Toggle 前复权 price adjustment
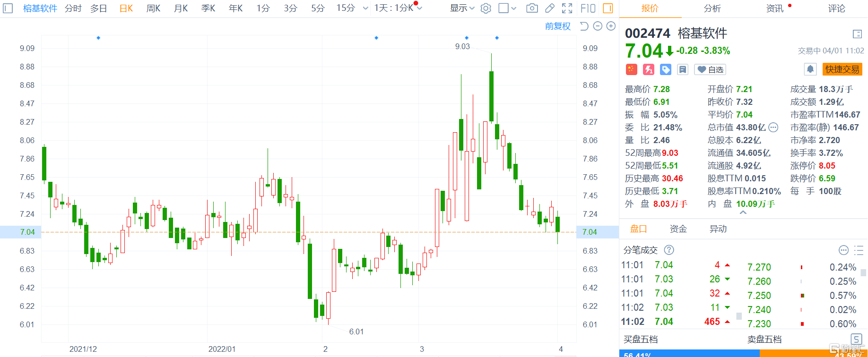Image resolution: width=868 pixels, height=357 pixels. pyautogui.click(x=558, y=26)
